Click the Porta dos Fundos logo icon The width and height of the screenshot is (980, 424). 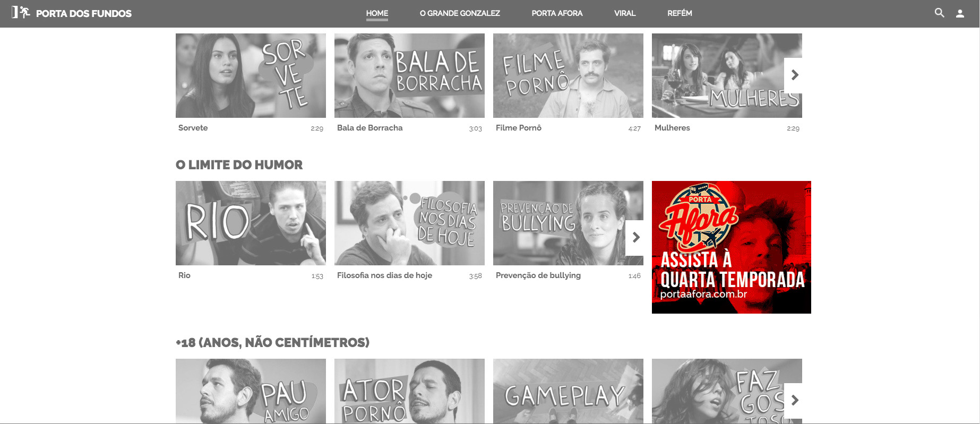click(21, 12)
